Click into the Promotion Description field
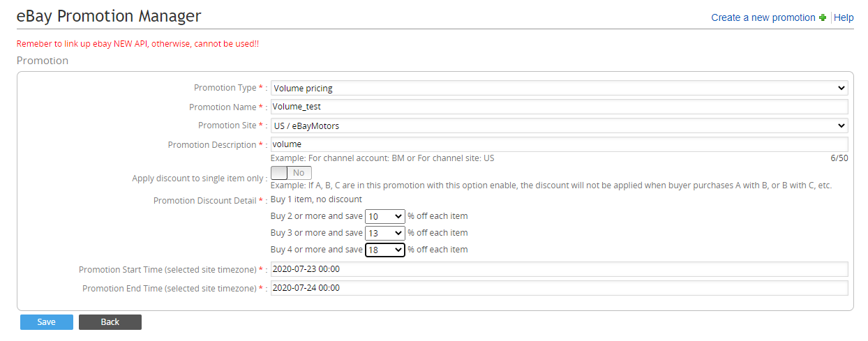 click(x=559, y=144)
